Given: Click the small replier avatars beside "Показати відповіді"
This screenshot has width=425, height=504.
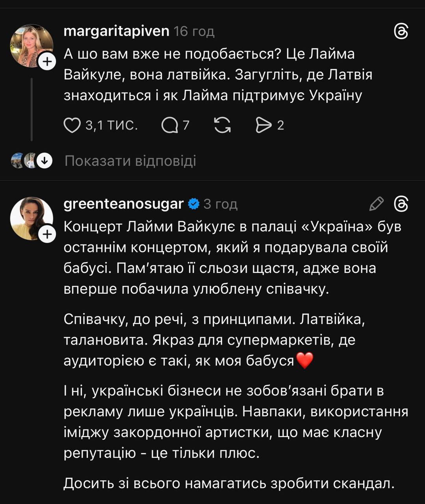Looking at the screenshot, I should [23, 161].
